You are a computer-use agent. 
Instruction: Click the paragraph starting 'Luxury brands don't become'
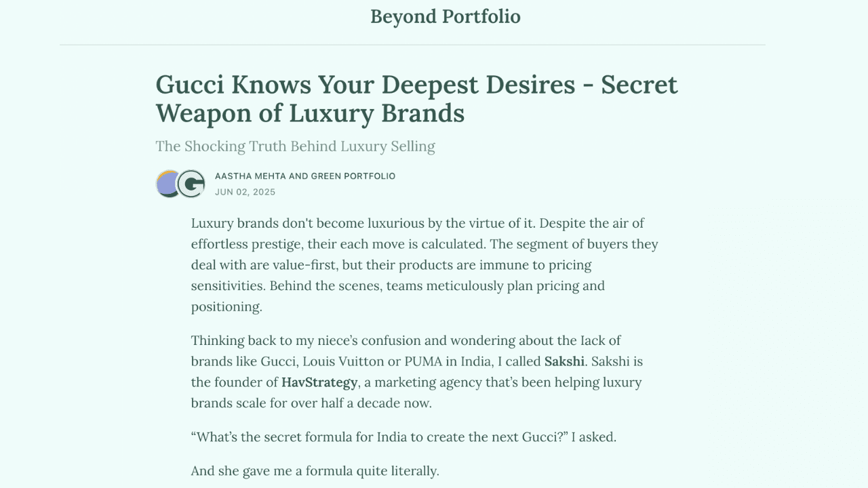tap(424, 264)
